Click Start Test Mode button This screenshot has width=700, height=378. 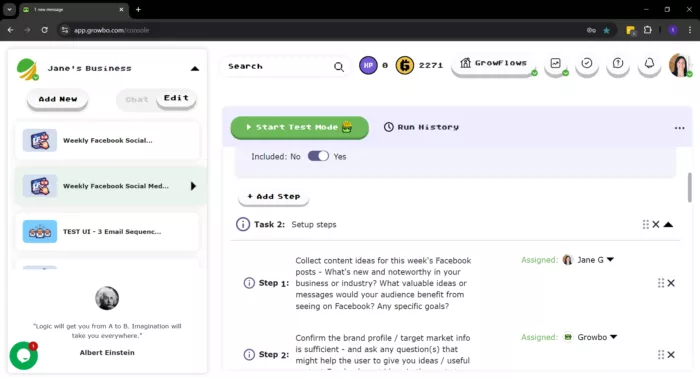[300, 127]
